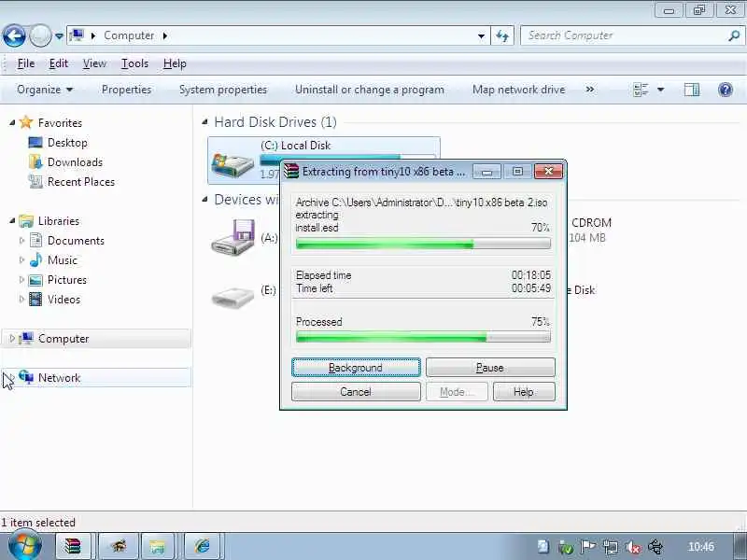Open the View menu

(94, 63)
